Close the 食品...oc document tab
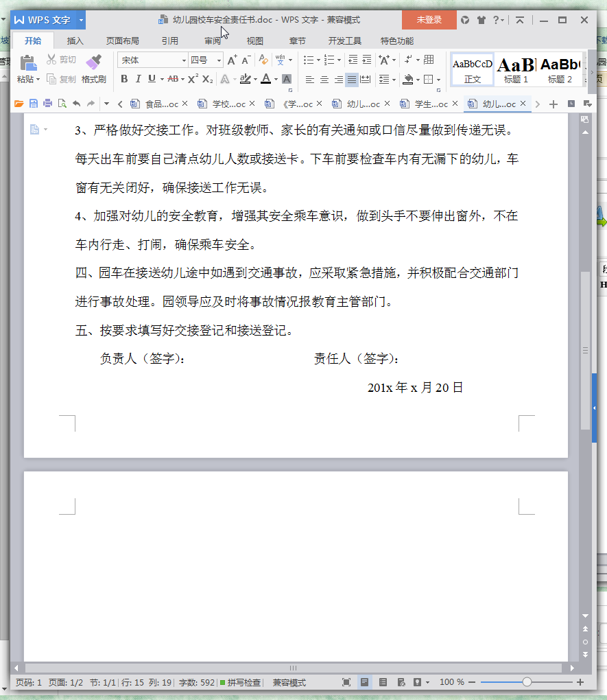The image size is (607, 700). click(185, 104)
